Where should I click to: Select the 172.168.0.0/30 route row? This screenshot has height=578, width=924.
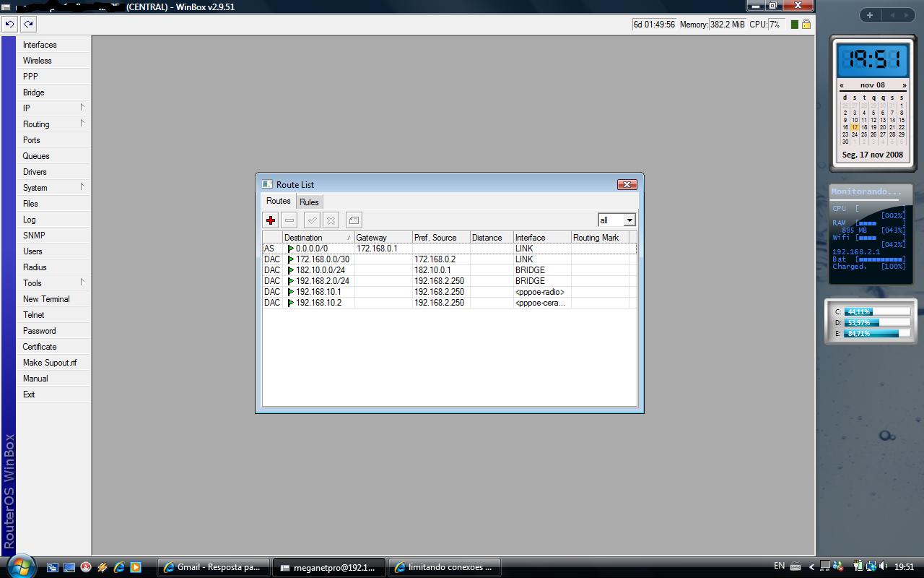point(449,259)
